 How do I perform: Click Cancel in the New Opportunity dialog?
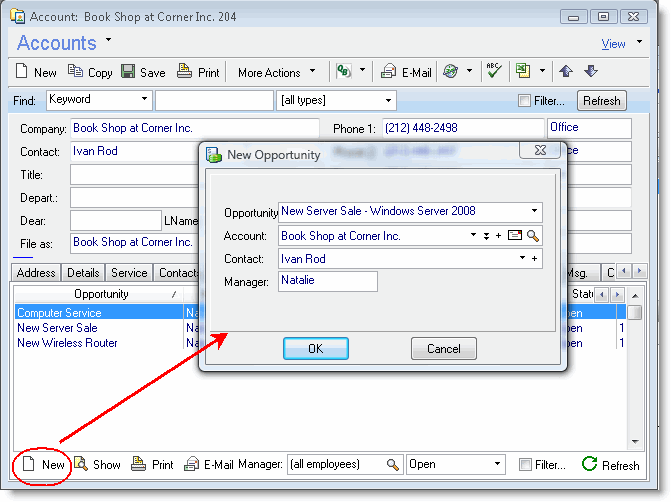(x=443, y=349)
